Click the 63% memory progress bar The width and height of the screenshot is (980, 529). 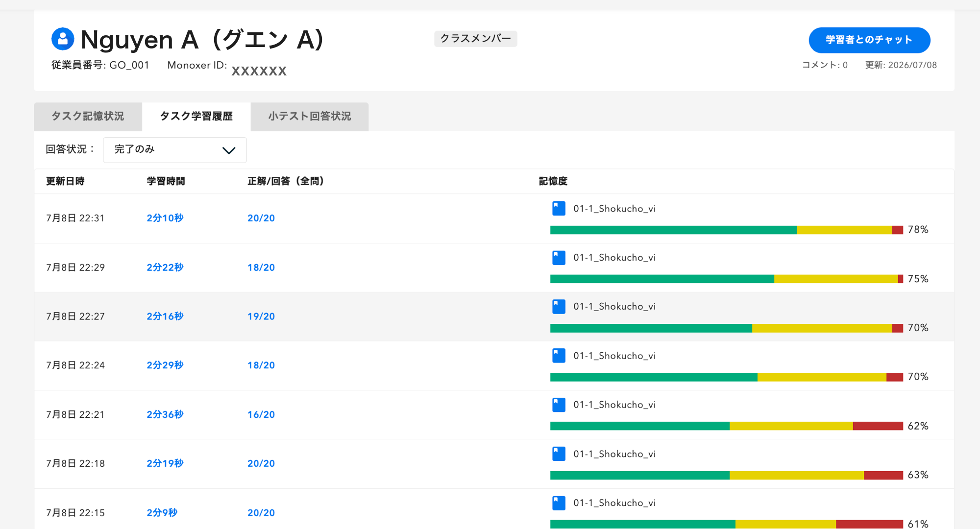tap(727, 475)
